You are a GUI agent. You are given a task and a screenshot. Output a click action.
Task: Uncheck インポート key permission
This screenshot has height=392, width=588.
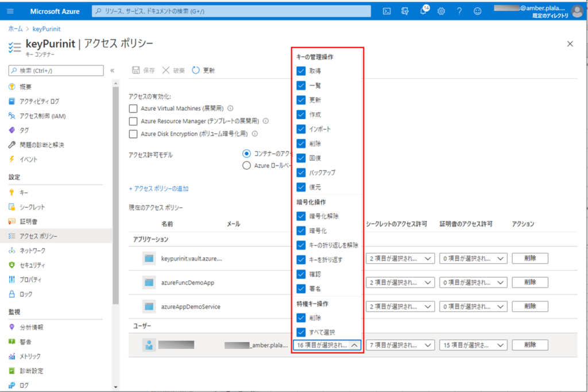[301, 129]
